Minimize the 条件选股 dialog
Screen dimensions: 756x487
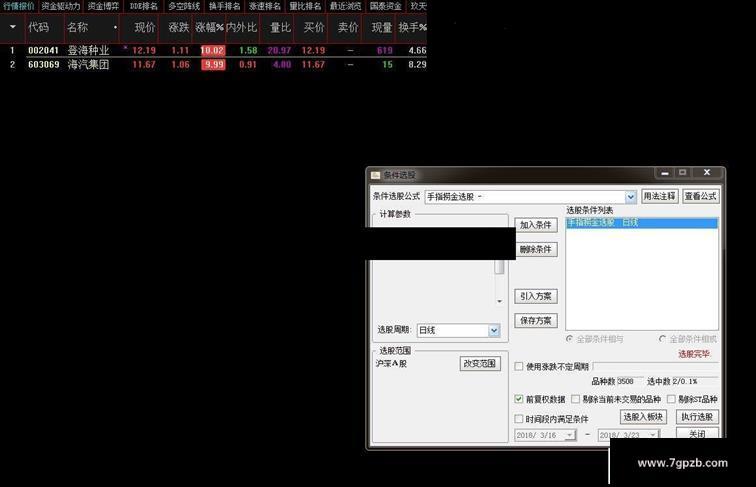point(665,173)
